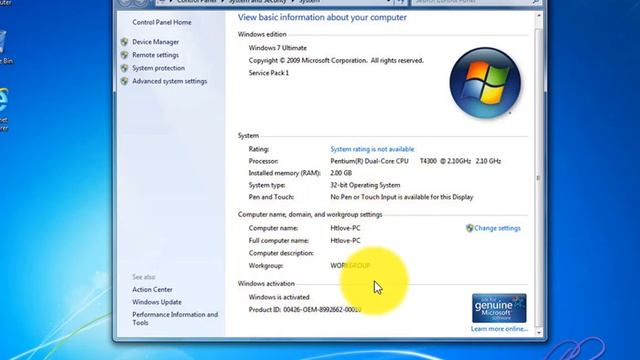Click the 'Service Pack 1' text
The height and width of the screenshot is (360, 640).
click(269, 73)
